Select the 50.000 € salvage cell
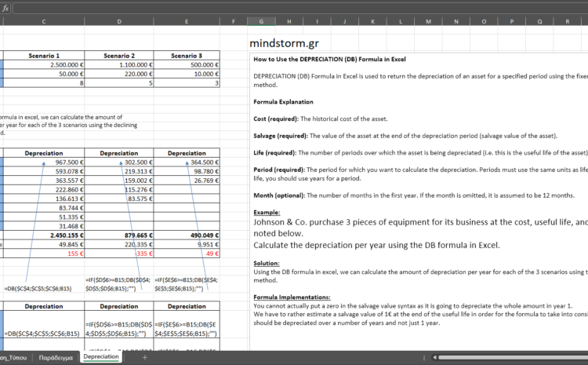 point(44,74)
